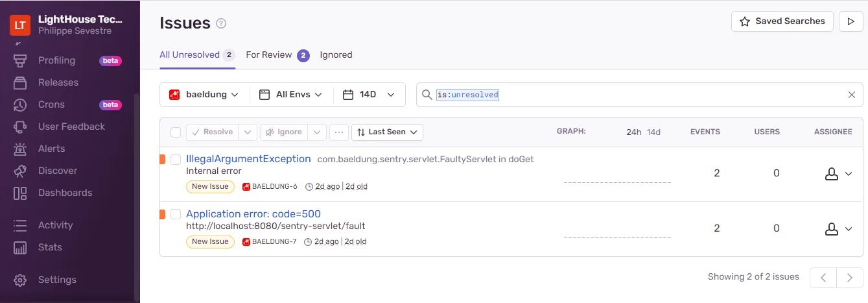Viewport: 868px width, 303px height.
Task: Click the Issues help question-mark icon
Action: click(221, 23)
